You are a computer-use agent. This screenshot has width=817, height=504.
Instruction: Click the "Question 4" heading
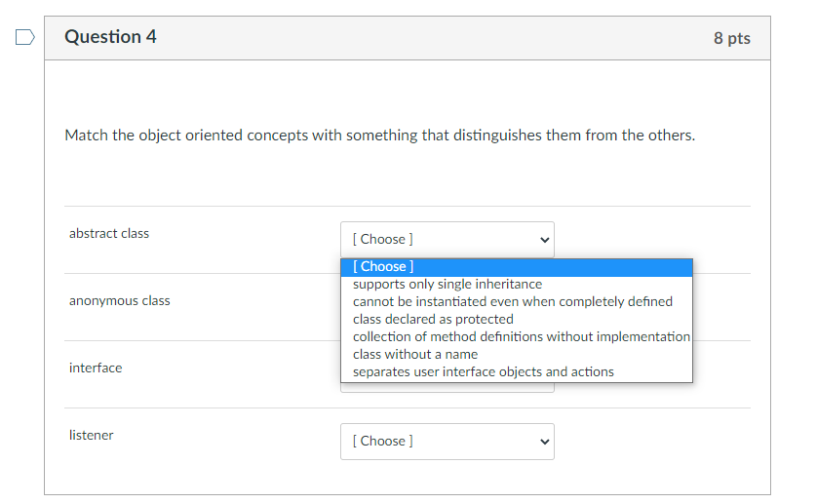(x=110, y=37)
